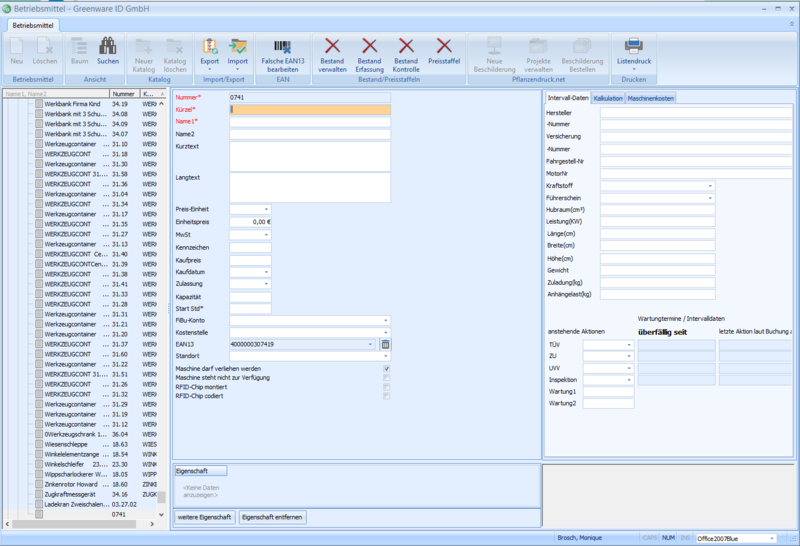Screen dimensions: 800x546
Task: Click 'weitere Eigenschaft' button
Action: [205, 517]
